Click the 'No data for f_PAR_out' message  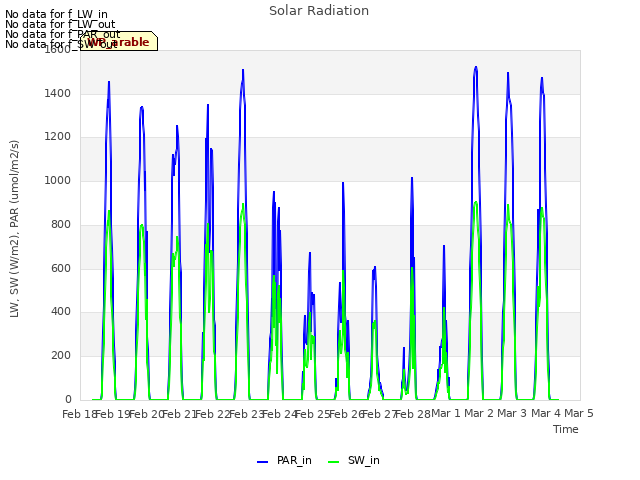pos(62,34)
